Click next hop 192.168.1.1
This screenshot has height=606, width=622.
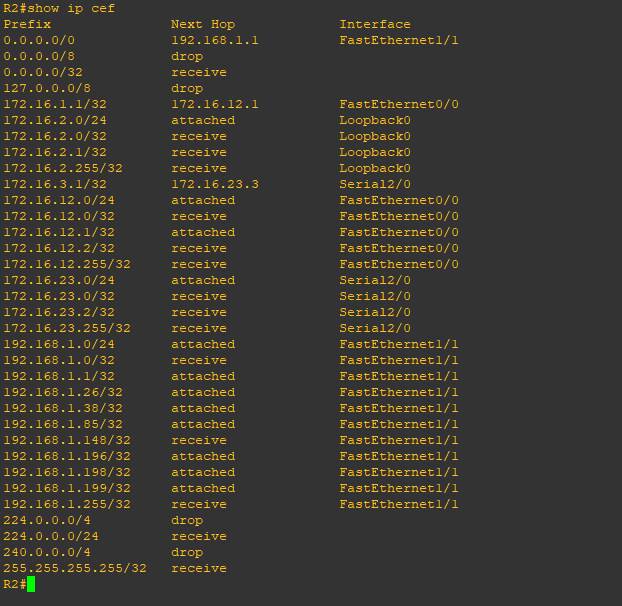point(215,40)
